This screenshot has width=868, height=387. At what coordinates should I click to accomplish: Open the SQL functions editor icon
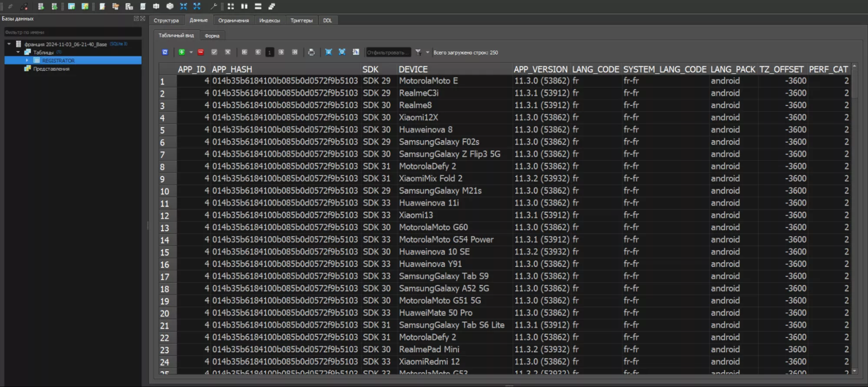point(129,7)
